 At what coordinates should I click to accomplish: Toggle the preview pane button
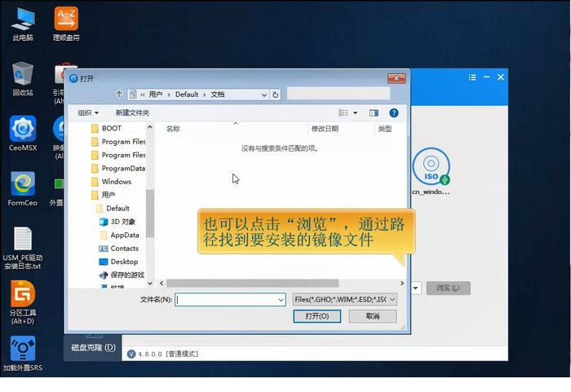tap(374, 112)
